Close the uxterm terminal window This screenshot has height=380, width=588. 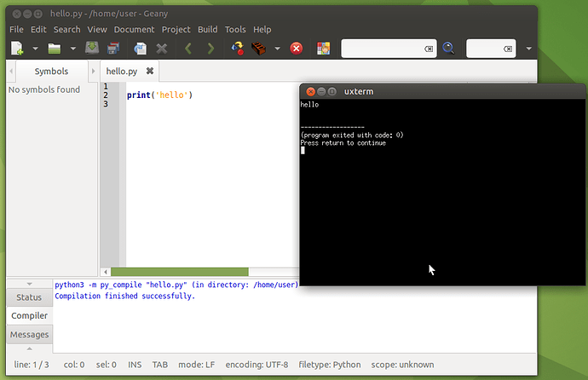(310, 91)
